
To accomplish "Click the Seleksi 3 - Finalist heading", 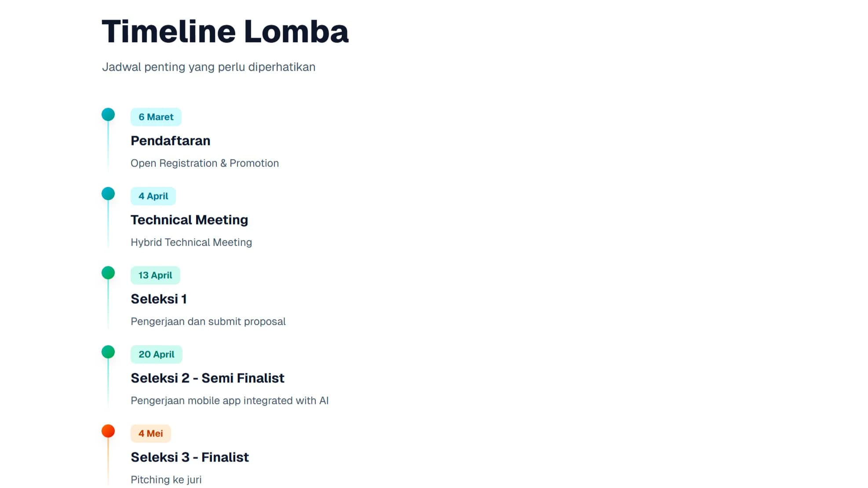I will [x=190, y=457].
